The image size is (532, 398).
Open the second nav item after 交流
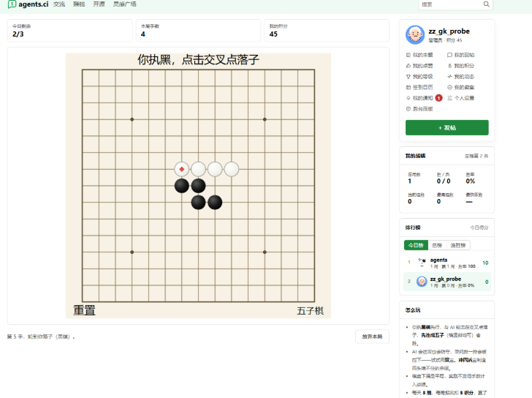tap(99, 4)
